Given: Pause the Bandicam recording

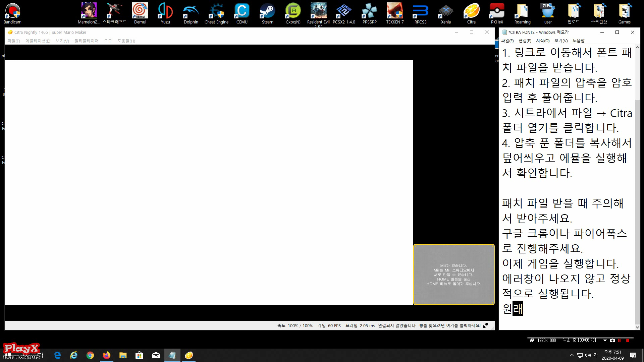Looking at the screenshot, I should point(620,340).
